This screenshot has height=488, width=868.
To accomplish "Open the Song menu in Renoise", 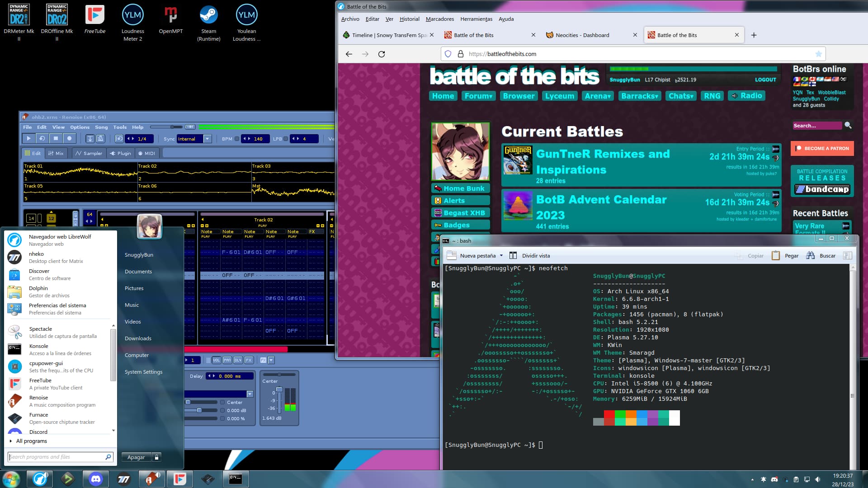I will [x=101, y=127].
